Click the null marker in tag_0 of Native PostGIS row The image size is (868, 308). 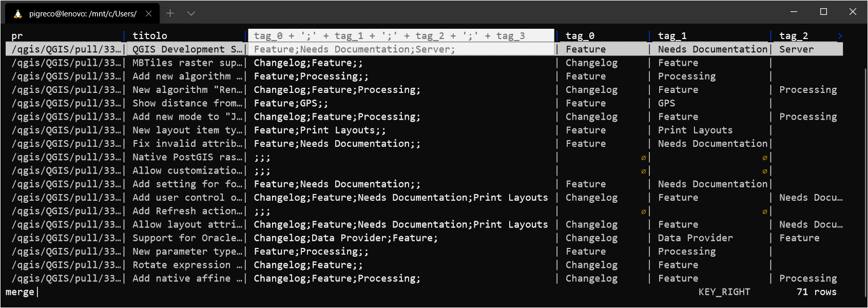[x=643, y=158]
